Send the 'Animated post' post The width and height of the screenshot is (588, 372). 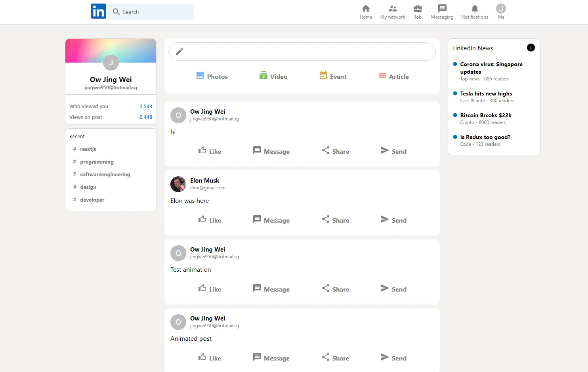coord(393,358)
